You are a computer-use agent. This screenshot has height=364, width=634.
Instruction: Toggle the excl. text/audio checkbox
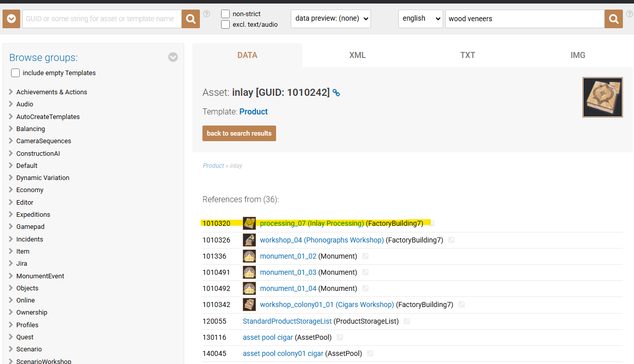[x=226, y=24]
